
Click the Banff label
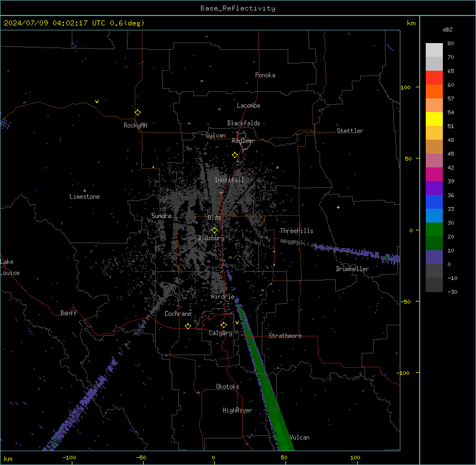point(68,313)
